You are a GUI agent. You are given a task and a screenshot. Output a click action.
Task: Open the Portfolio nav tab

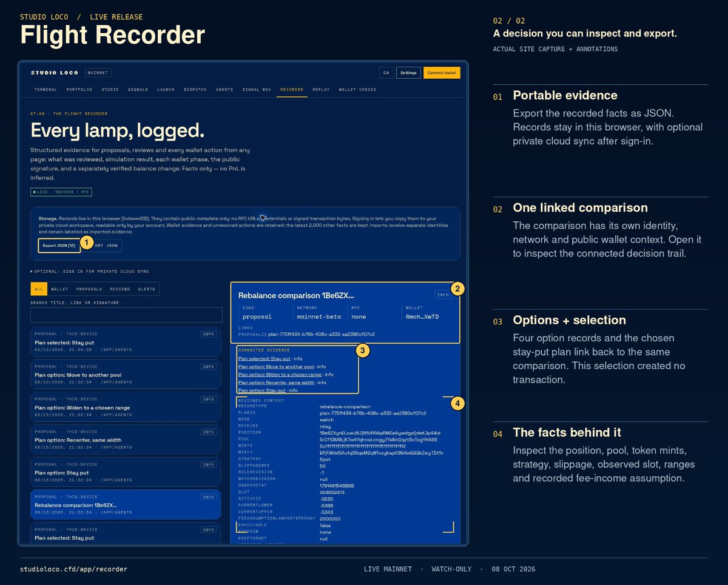(x=79, y=90)
